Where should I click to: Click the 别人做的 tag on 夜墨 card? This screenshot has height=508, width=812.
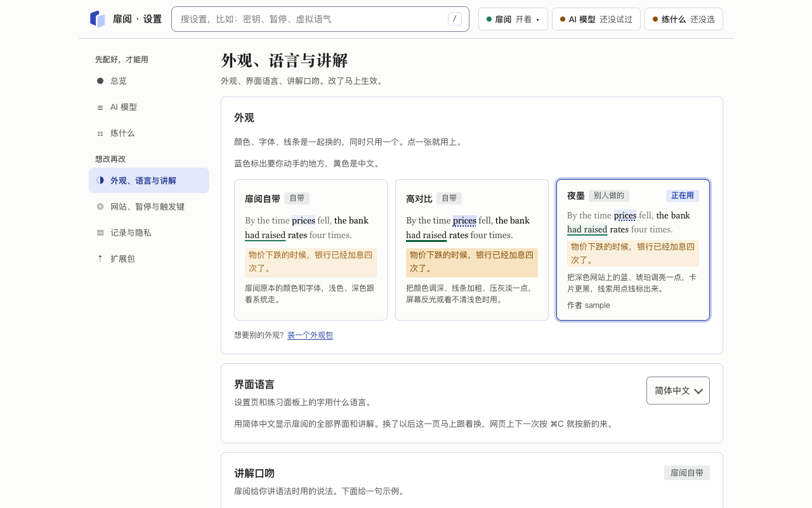click(x=609, y=196)
